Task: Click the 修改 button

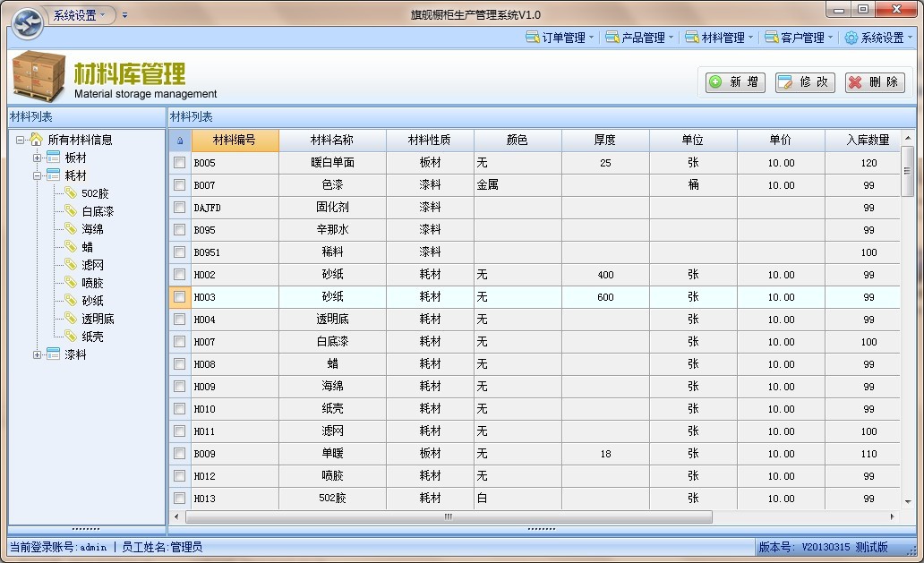Action: pos(805,81)
